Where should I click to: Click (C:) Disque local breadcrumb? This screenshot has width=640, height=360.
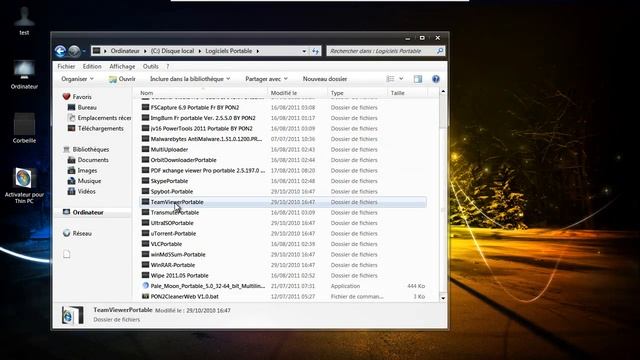click(x=172, y=51)
